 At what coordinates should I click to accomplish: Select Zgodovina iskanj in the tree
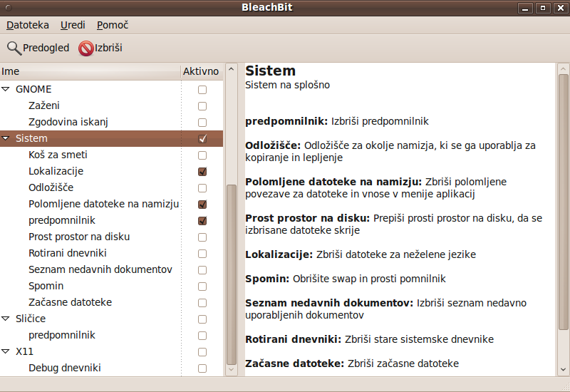click(x=68, y=122)
